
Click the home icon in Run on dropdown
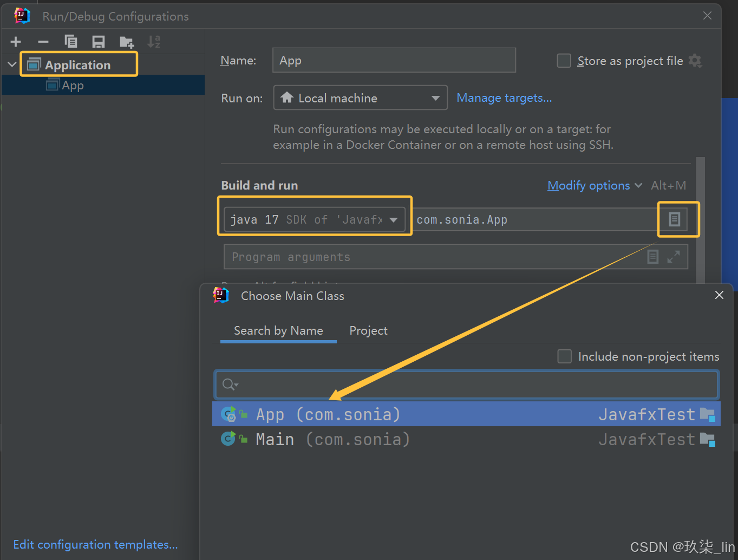(287, 97)
